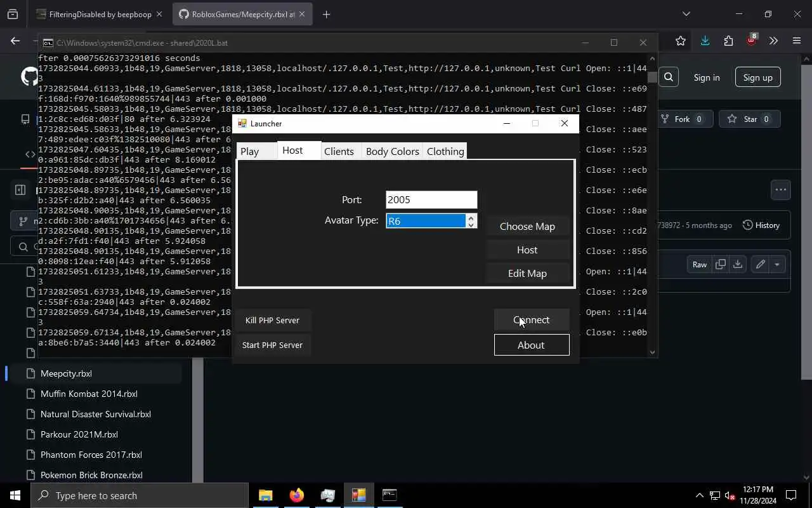Click the Raw file button
This screenshot has width=812, height=508.
click(700, 264)
